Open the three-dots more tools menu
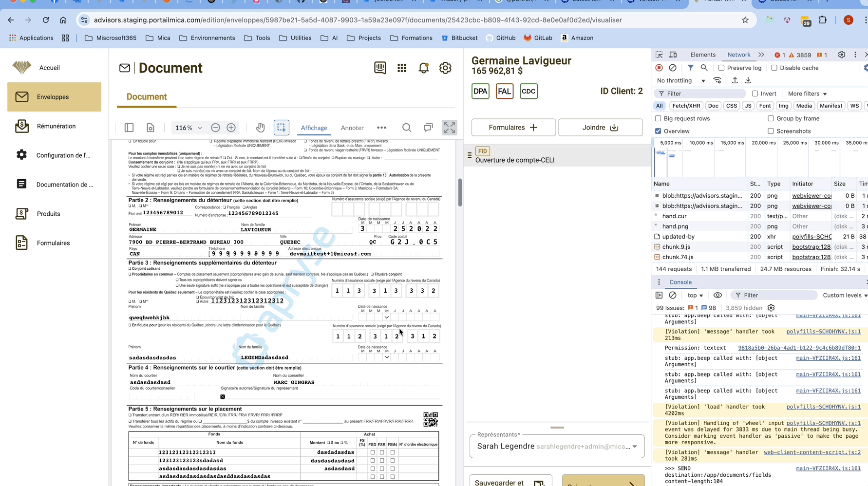Viewport: 868px width, 486px height. (x=381, y=128)
